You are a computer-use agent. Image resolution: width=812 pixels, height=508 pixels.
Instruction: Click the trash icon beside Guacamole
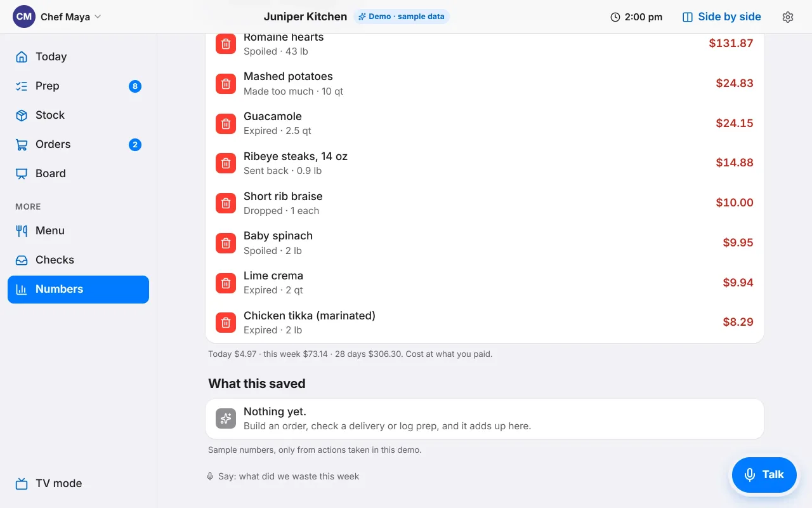point(226,124)
